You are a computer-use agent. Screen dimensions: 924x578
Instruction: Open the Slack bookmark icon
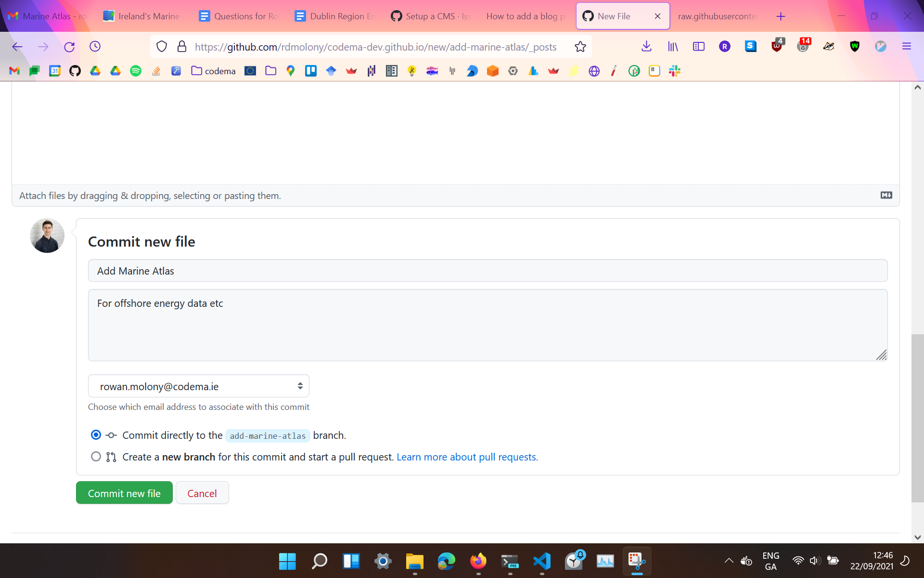pos(674,71)
